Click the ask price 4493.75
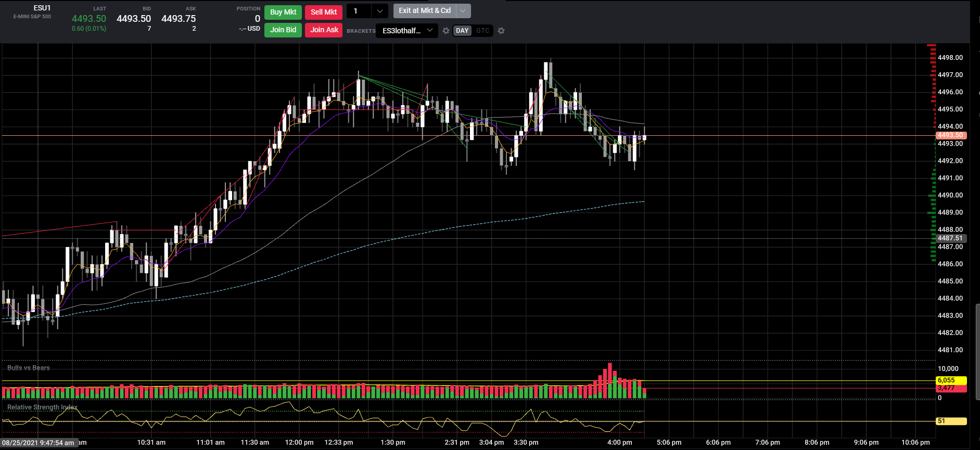The height and width of the screenshot is (450, 980). click(x=179, y=19)
